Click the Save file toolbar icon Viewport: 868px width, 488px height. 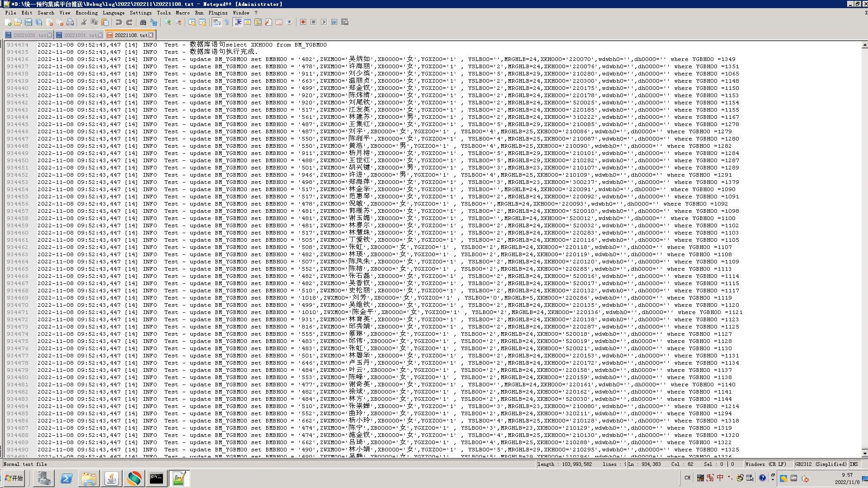click(x=28, y=22)
